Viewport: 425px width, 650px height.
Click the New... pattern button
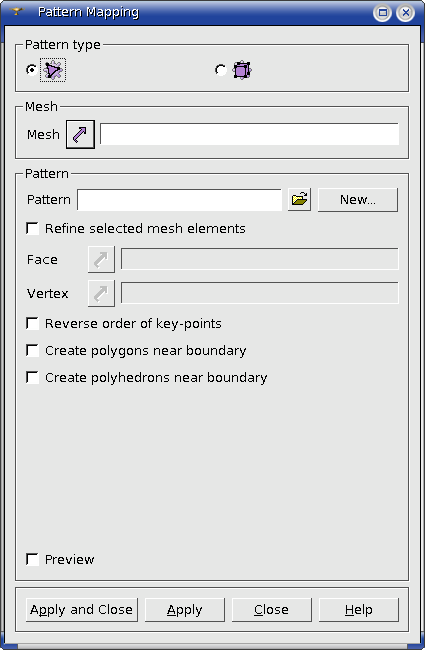pyautogui.click(x=358, y=200)
